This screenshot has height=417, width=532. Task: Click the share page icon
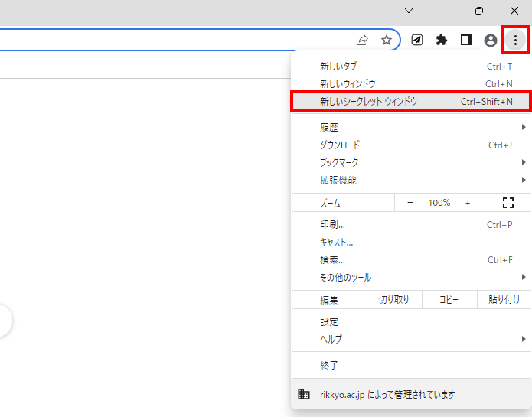362,40
